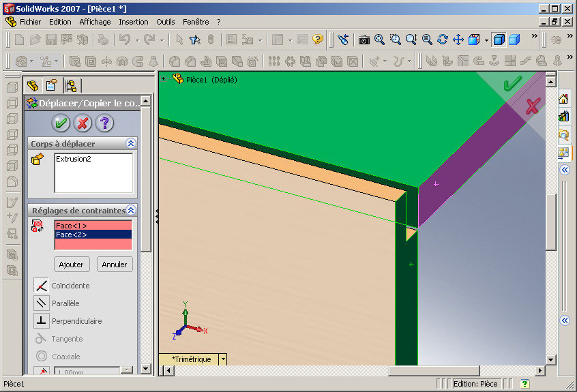Click the green OK checkmark in PropertyManager
Viewport: 577px width, 392px height.
tap(61, 123)
